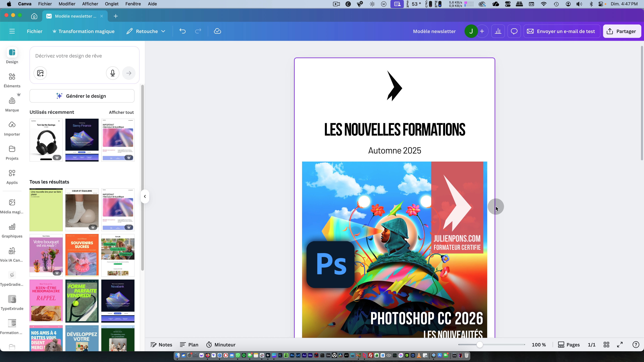The height and width of the screenshot is (362, 644).
Task: Open the Importer upload panel
Action: [x=12, y=128]
